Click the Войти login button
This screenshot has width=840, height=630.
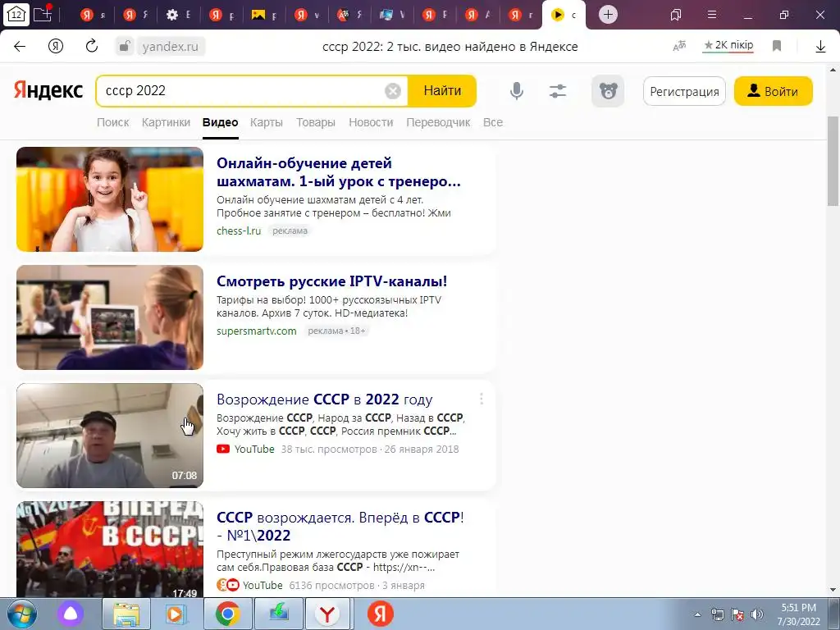pos(773,92)
